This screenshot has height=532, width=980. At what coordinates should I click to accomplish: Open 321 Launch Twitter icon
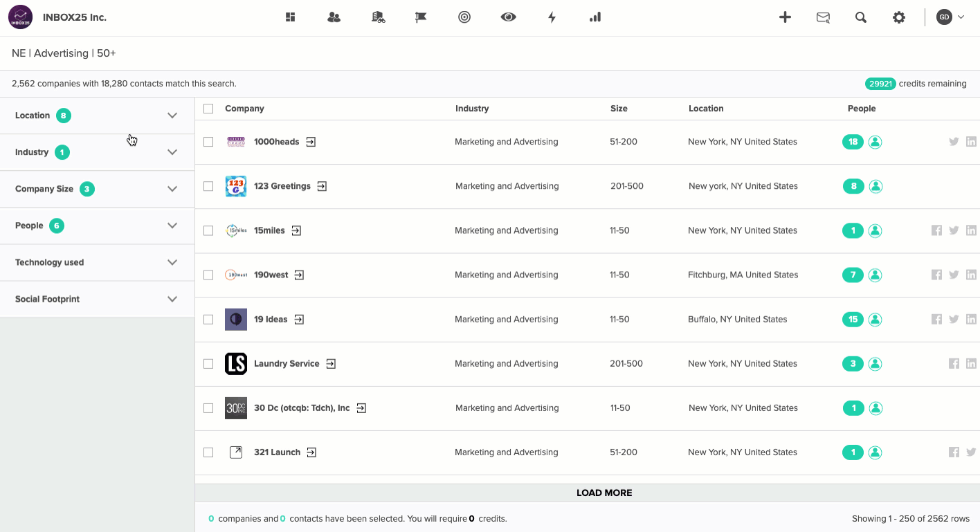(x=971, y=452)
